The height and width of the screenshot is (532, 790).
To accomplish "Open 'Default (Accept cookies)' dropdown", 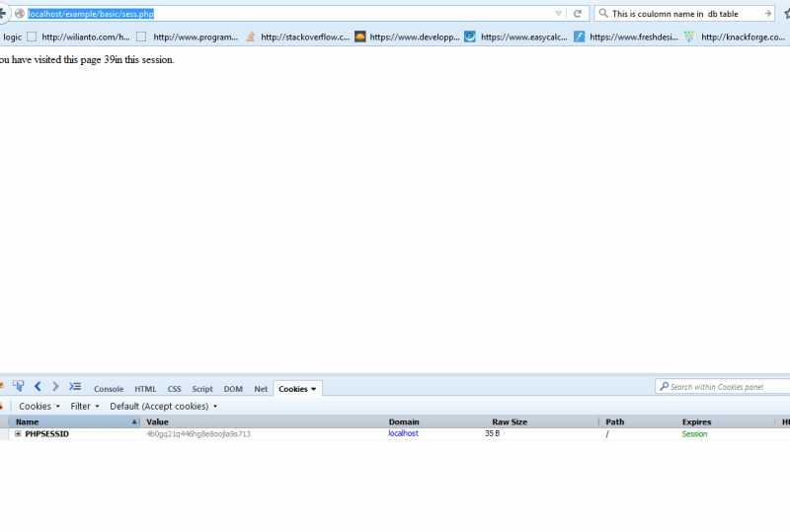I will (163, 406).
